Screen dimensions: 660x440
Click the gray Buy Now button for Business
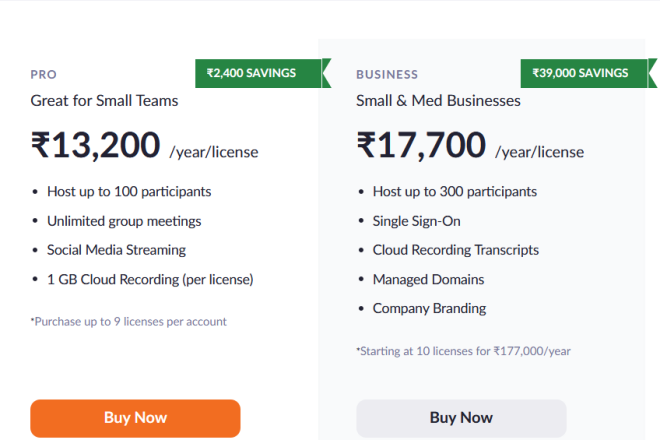[x=461, y=418]
